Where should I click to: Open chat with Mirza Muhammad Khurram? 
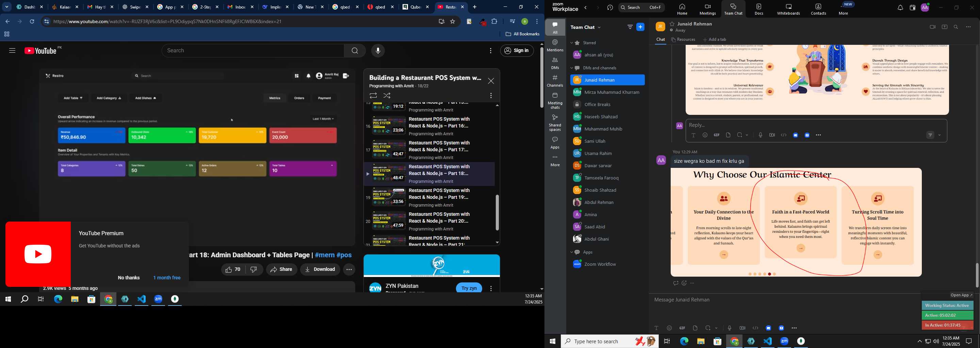pyautogui.click(x=607, y=92)
